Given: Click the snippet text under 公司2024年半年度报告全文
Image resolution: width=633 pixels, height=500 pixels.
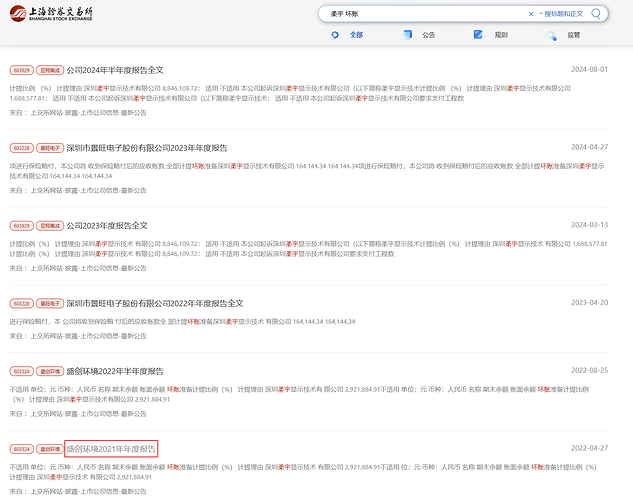Looking at the screenshot, I should 290,93.
